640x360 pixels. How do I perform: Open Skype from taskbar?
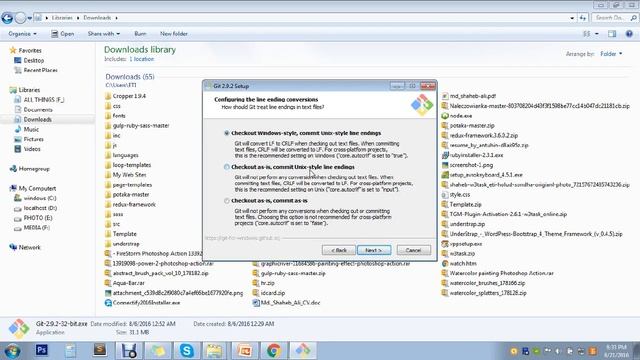click(x=187, y=350)
